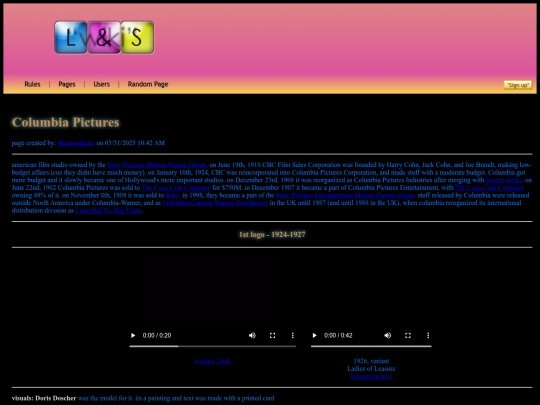Follow the Coca-Cola Company link after 'sold to'
This screenshot has width=540, height=405.
pyautogui.click(x=176, y=188)
